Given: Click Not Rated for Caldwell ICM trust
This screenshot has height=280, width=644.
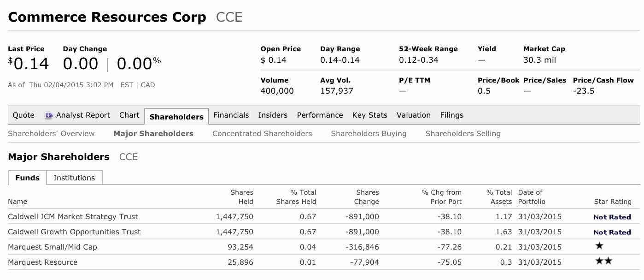Looking at the screenshot, I should coord(612,217).
